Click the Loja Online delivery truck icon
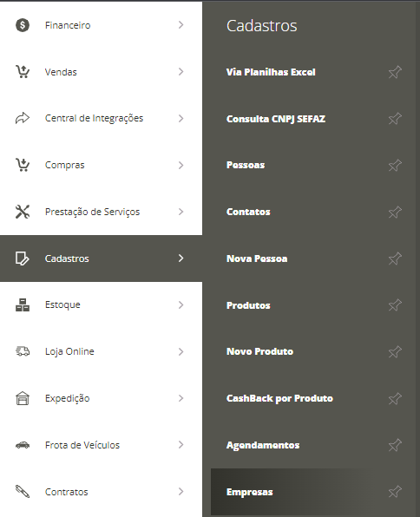Image resolution: width=420 pixels, height=517 pixels. [x=23, y=351]
